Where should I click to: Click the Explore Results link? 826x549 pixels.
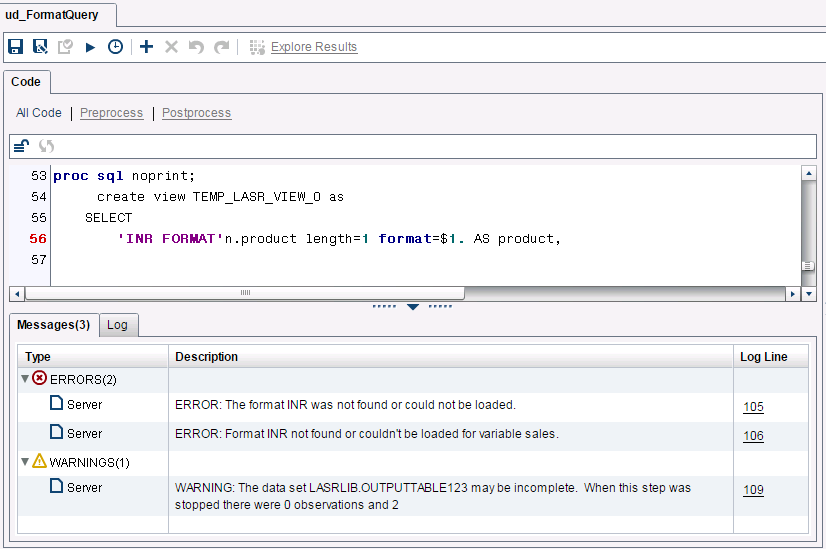(313, 47)
